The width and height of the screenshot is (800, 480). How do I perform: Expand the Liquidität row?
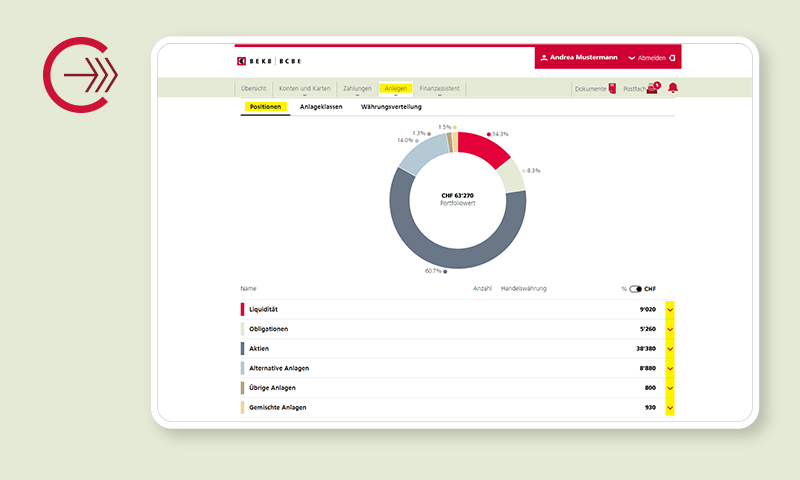(670, 309)
